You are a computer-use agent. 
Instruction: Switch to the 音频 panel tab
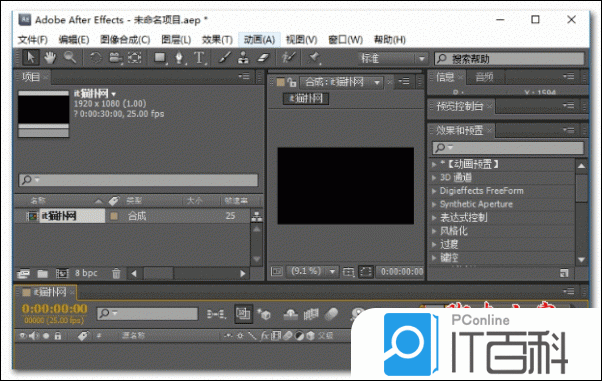484,77
